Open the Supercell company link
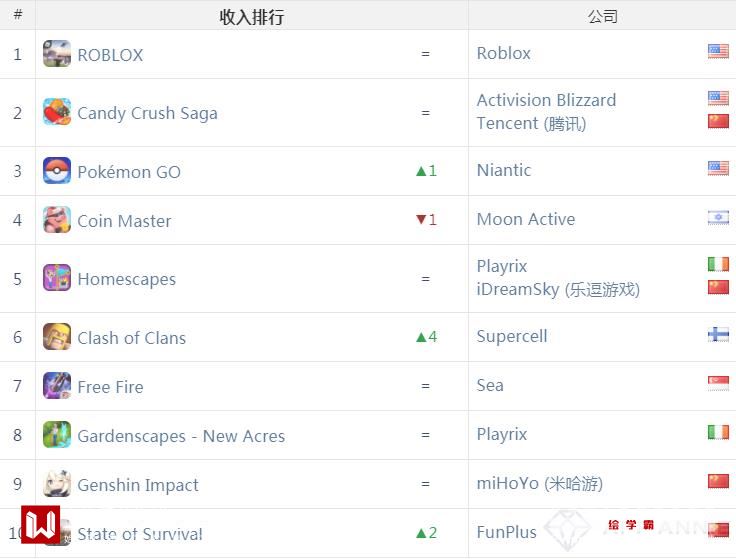This screenshot has width=736, height=559. pos(512,336)
